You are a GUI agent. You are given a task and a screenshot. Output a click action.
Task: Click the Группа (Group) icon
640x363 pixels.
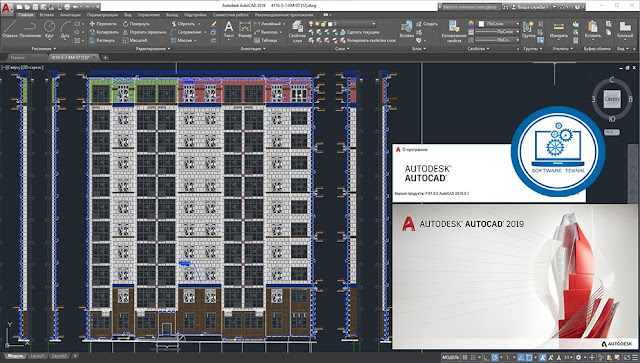coord(528,29)
